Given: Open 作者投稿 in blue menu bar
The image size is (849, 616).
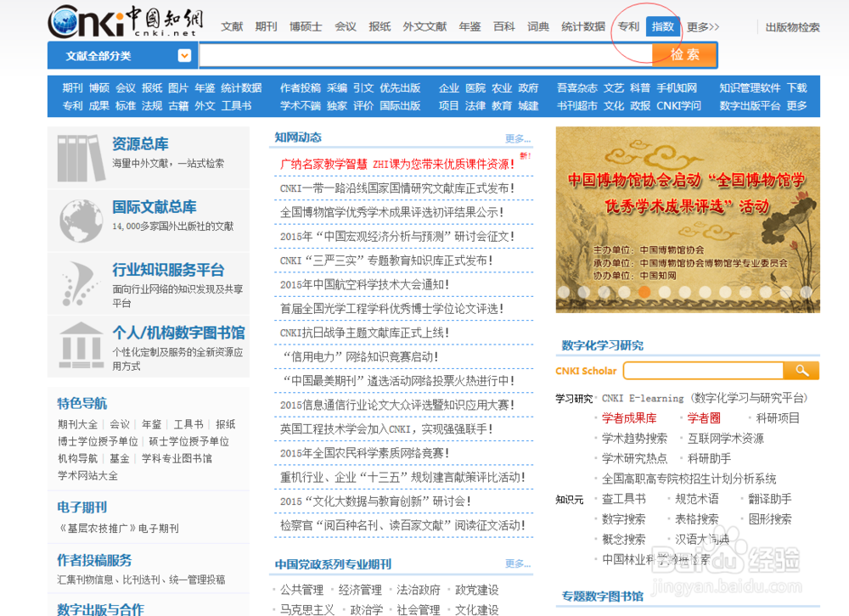Looking at the screenshot, I should point(300,87).
